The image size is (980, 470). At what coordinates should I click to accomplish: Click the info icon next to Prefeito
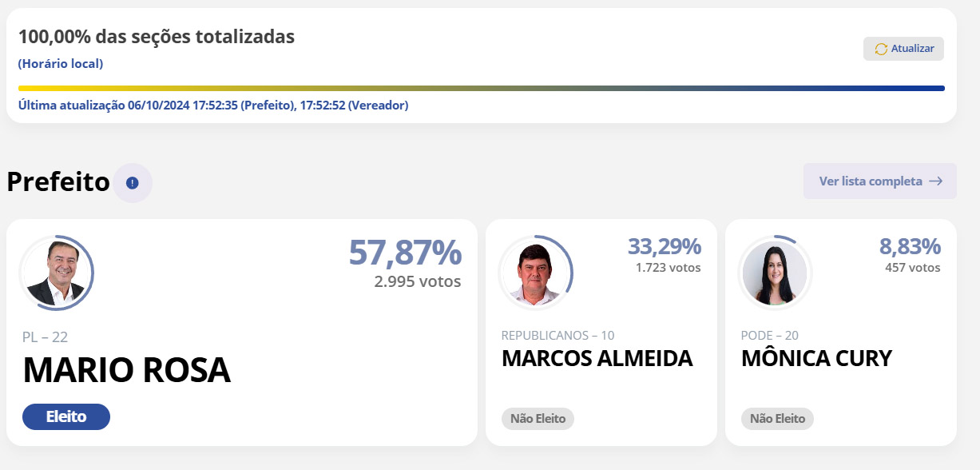pos(133,183)
